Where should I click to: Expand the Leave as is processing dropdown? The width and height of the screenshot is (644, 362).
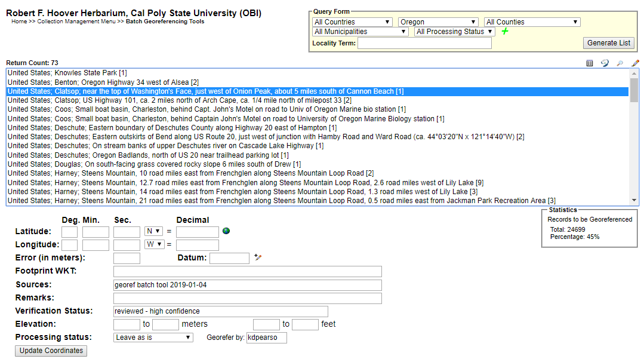coord(153,338)
